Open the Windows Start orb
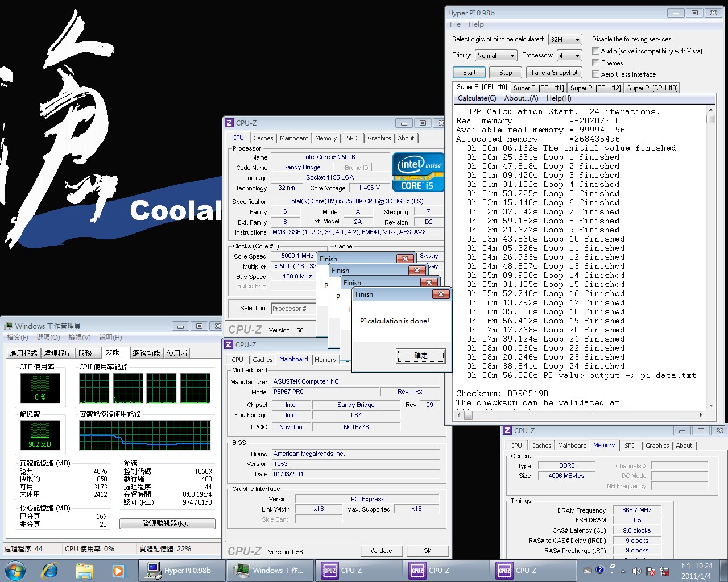 coord(15,570)
